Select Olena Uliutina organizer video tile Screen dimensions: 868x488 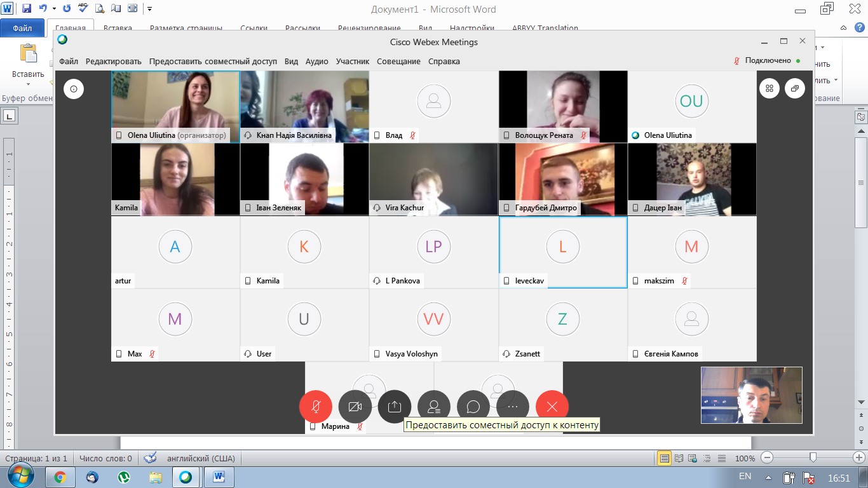[x=175, y=107]
